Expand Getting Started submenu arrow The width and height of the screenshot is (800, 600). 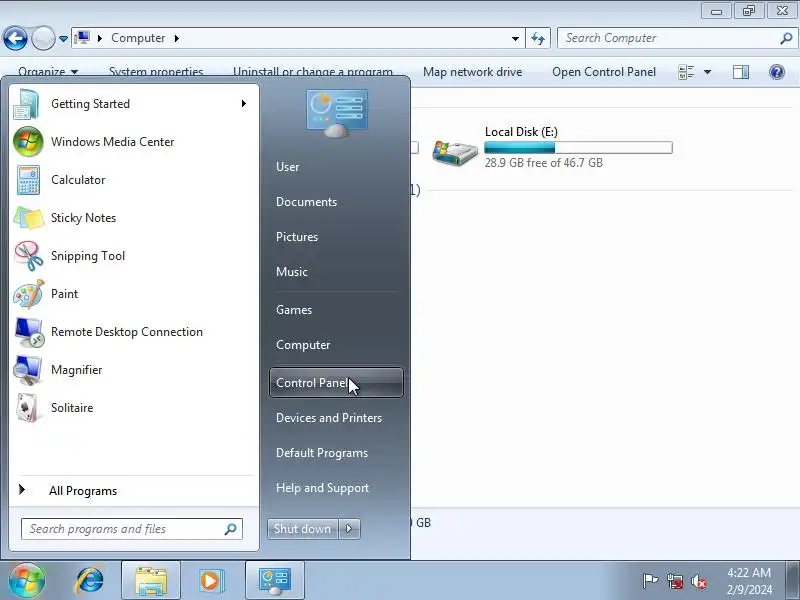[x=244, y=104]
